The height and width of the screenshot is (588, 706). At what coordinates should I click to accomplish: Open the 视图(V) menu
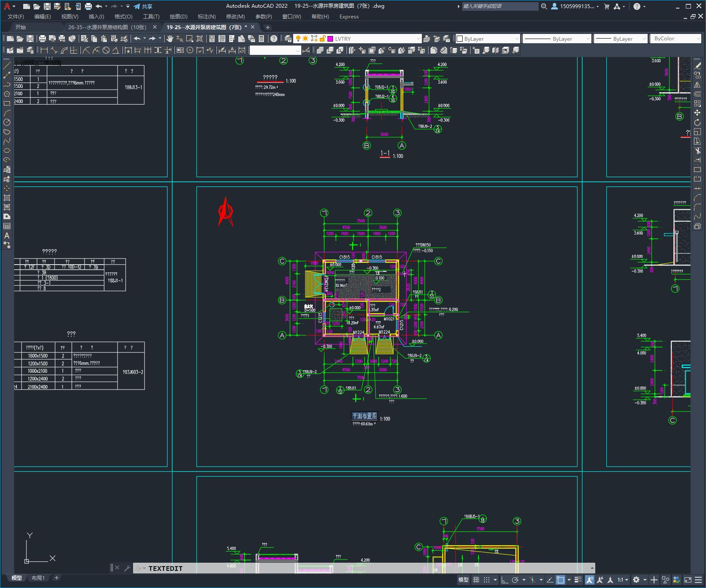click(70, 17)
